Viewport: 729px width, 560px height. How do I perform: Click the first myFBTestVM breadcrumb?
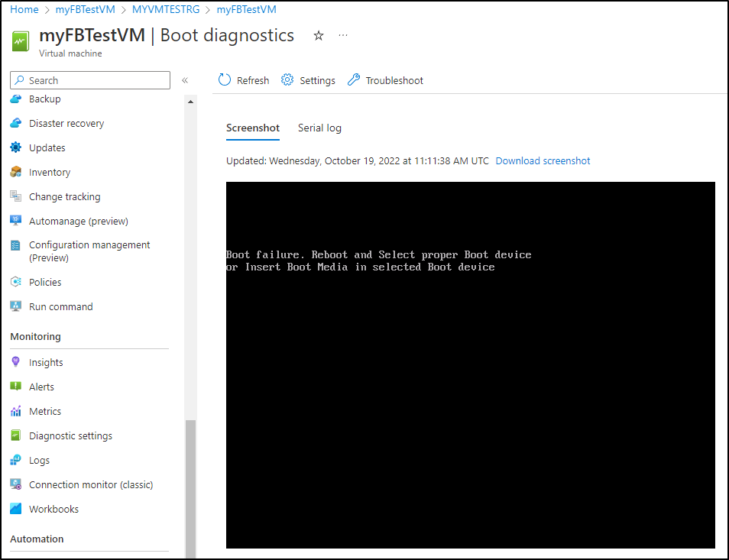85,9
